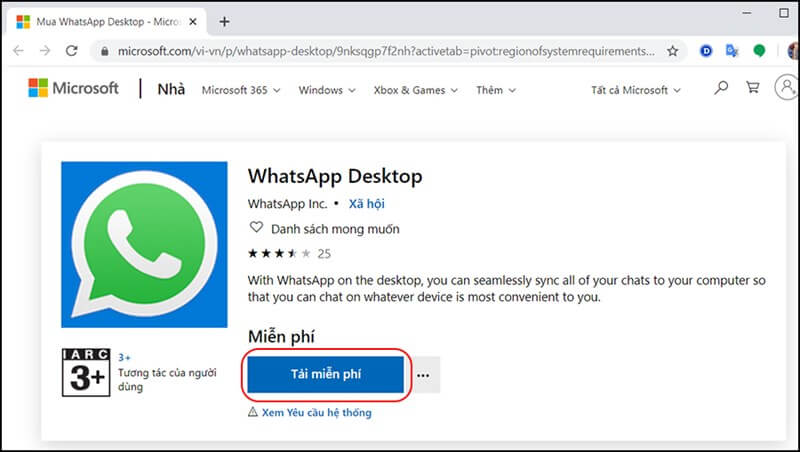Click WhatsApp Desktop title text
Screen dimensions: 800x452
coord(335,177)
